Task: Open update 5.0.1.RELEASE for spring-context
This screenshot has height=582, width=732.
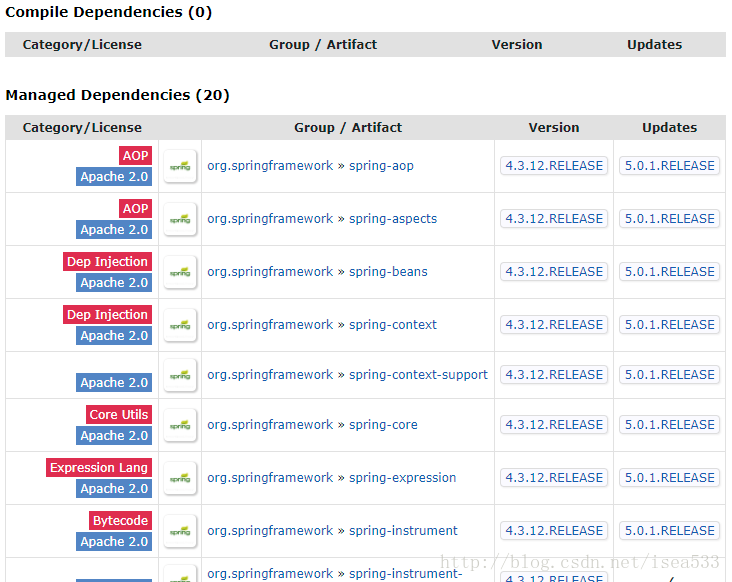Action: [x=669, y=324]
